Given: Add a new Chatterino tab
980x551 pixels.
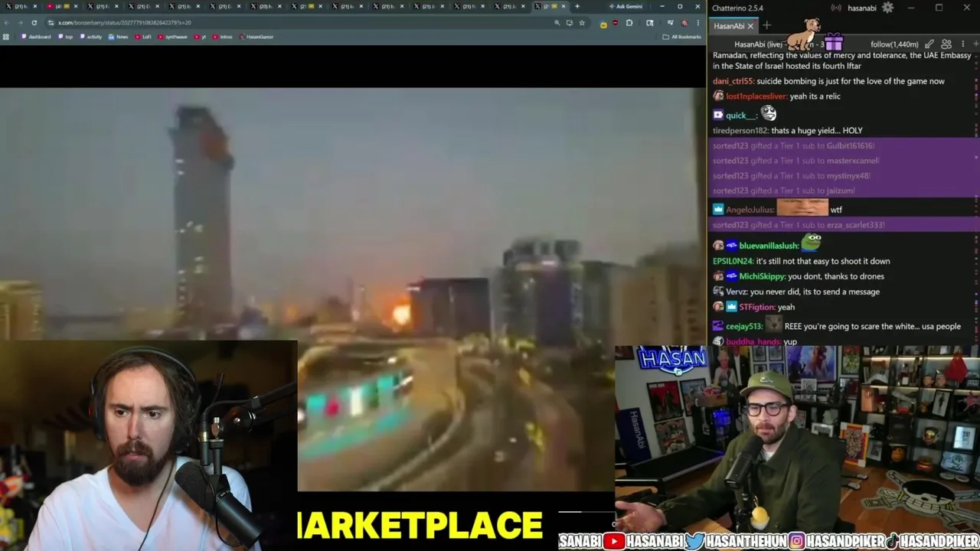Looking at the screenshot, I should coord(766,26).
